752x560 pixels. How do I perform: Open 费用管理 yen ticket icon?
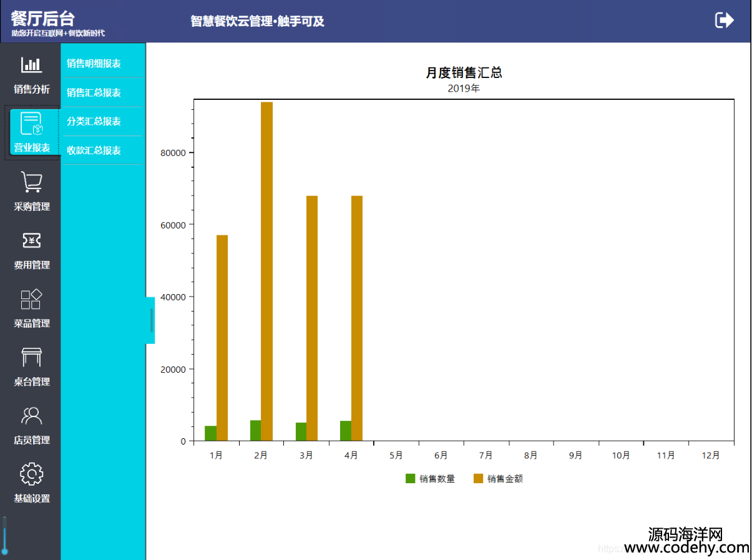tap(31, 240)
